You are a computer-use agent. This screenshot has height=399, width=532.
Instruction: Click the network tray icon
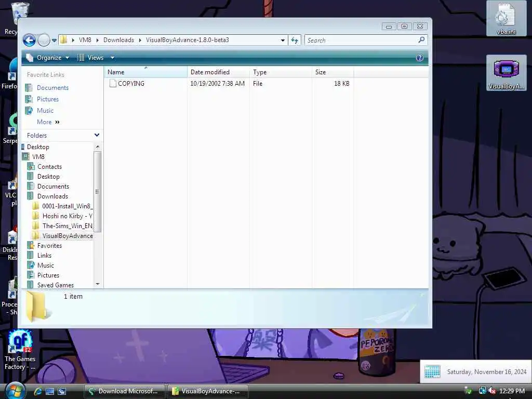pos(482,391)
